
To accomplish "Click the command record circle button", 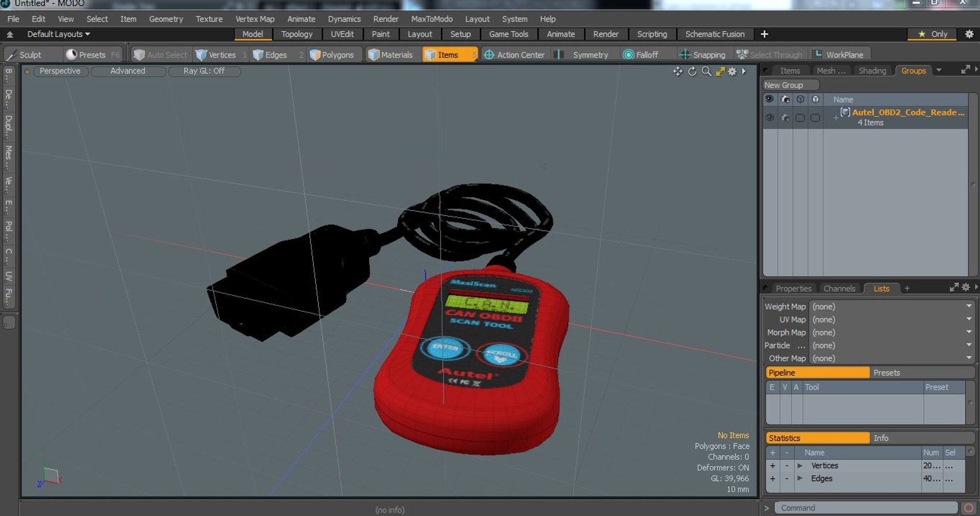I will point(968,508).
